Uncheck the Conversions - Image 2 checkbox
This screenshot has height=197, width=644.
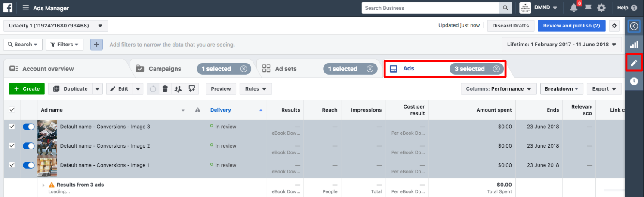[12, 146]
